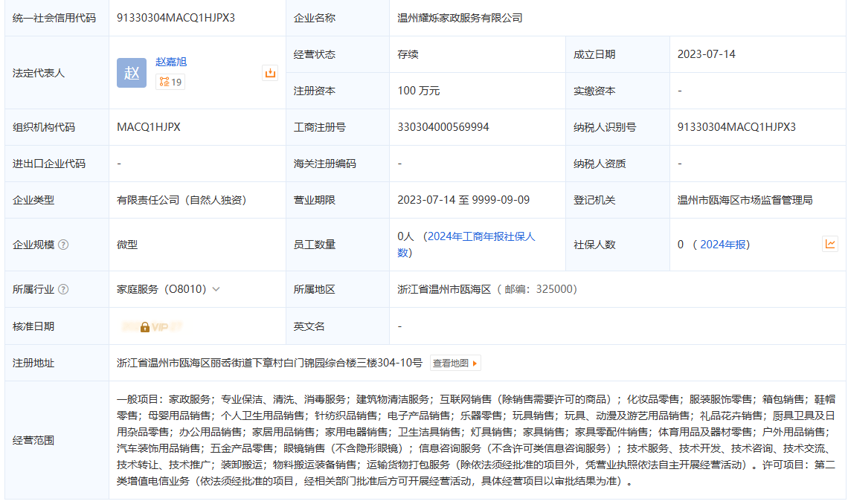Select the postal code 325000 text
Image resolution: width=848 pixels, height=504 pixels.
click(x=553, y=290)
